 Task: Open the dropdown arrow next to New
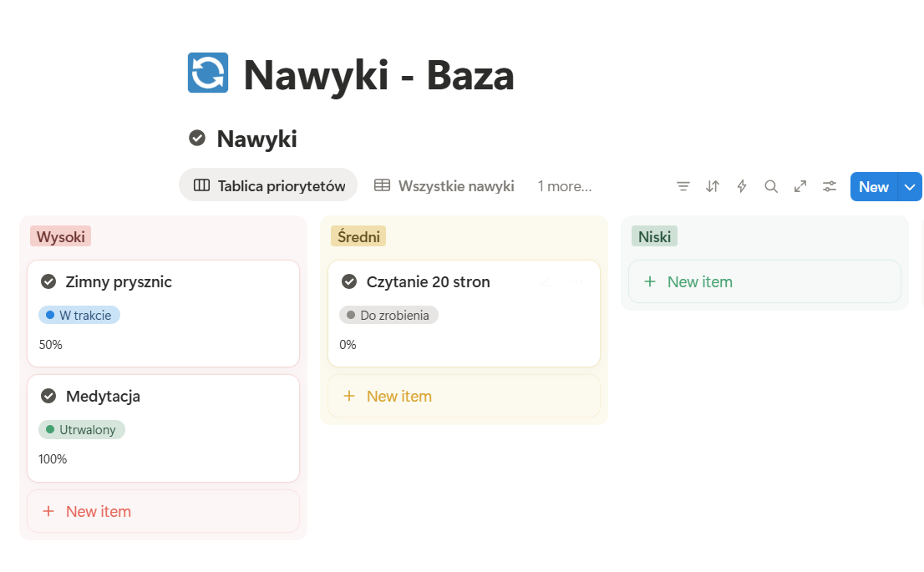pyautogui.click(x=909, y=186)
